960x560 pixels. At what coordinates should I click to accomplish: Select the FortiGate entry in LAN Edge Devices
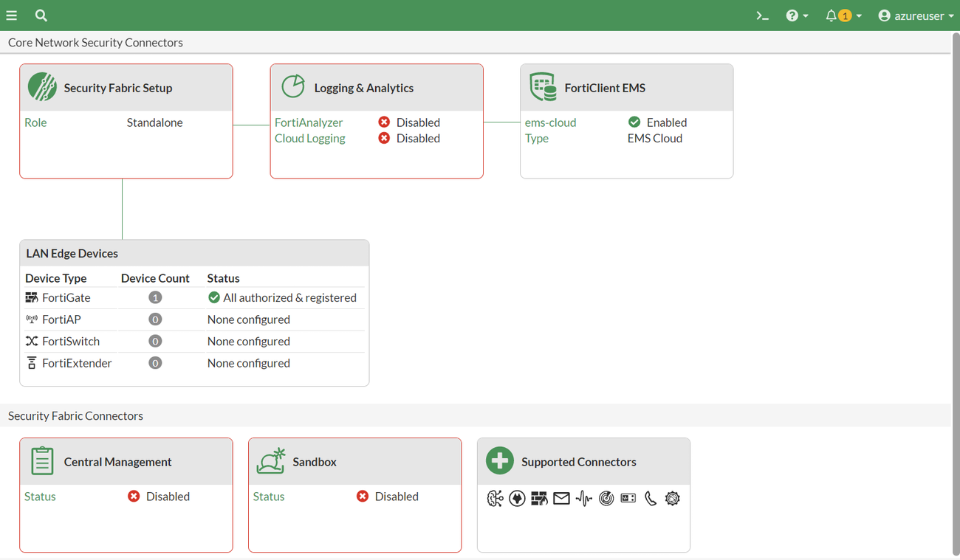65,297
